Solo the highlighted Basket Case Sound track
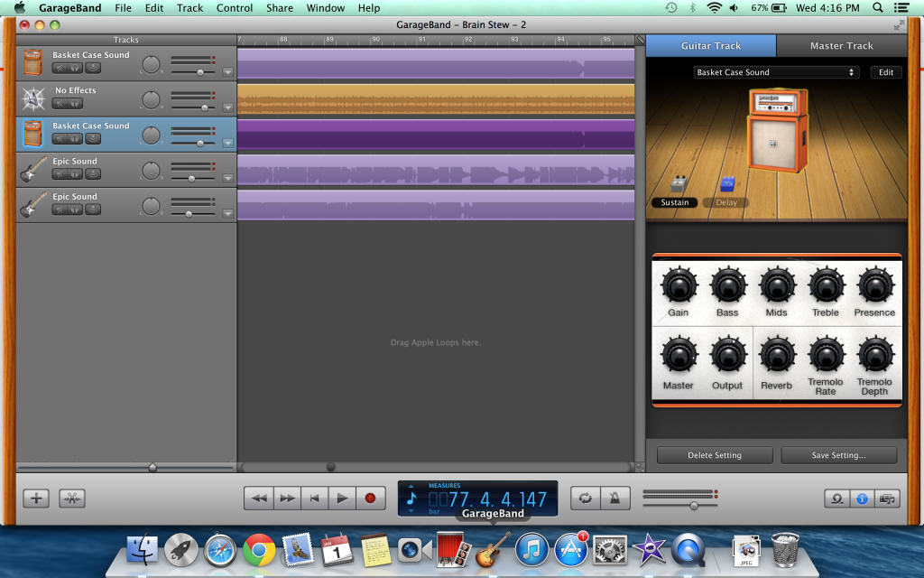924x578 pixels. [75, 139]
